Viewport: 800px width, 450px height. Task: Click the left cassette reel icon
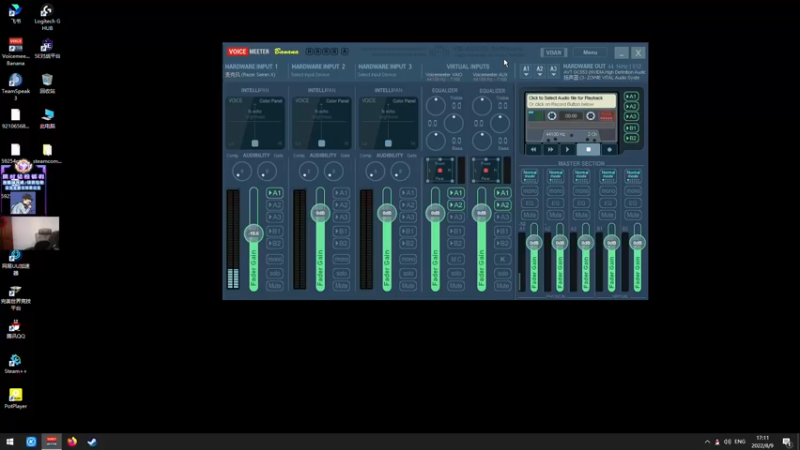click(552, 116)
